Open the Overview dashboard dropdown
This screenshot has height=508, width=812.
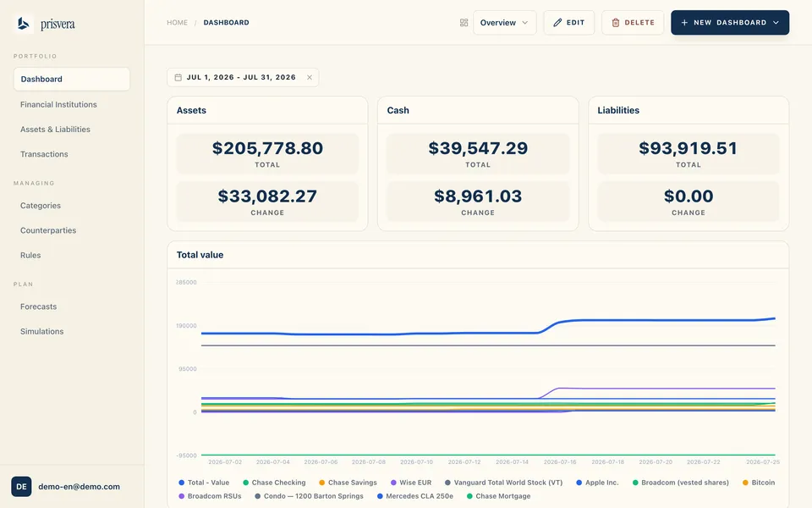pyautogui.click(x=504, y=23)
